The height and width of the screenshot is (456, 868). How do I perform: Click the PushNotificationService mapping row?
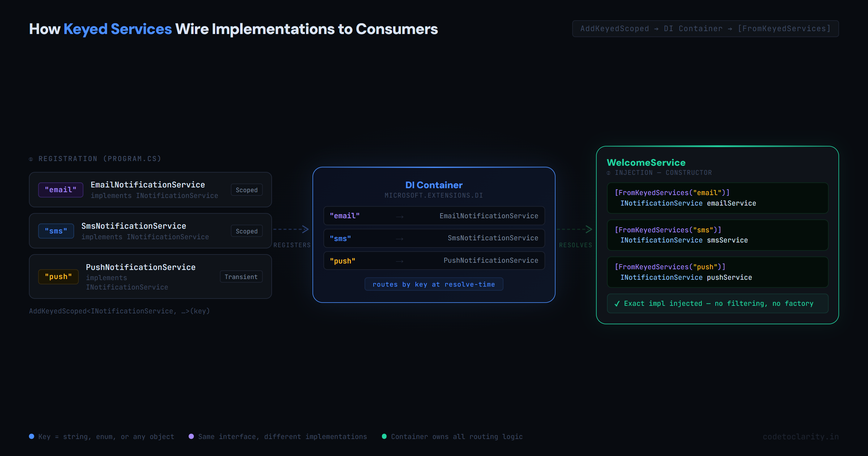(434, 260)
